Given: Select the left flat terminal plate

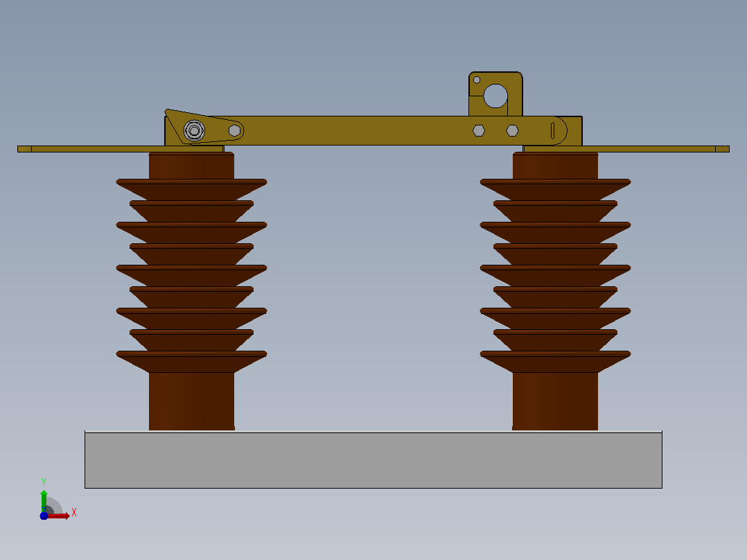Looking at the screenshot, I should point(121,149).
